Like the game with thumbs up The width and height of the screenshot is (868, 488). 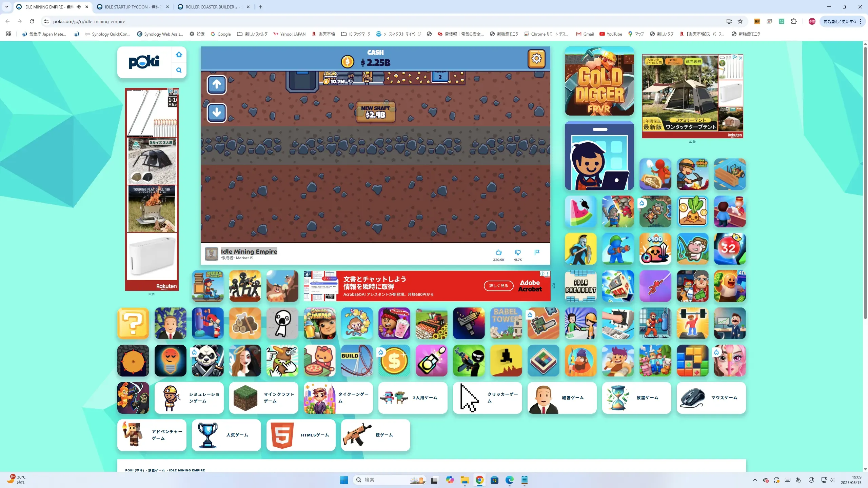coord(498,252)
